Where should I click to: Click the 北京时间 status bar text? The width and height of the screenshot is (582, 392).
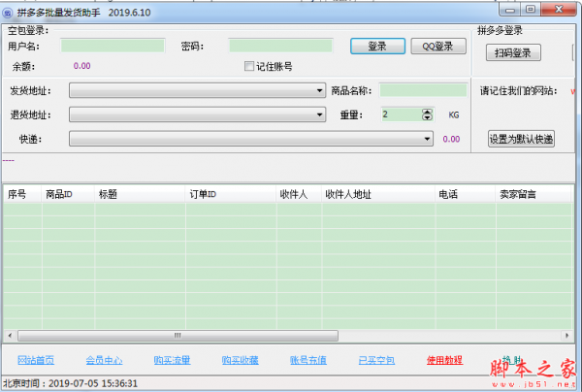(x=71, y=383)
